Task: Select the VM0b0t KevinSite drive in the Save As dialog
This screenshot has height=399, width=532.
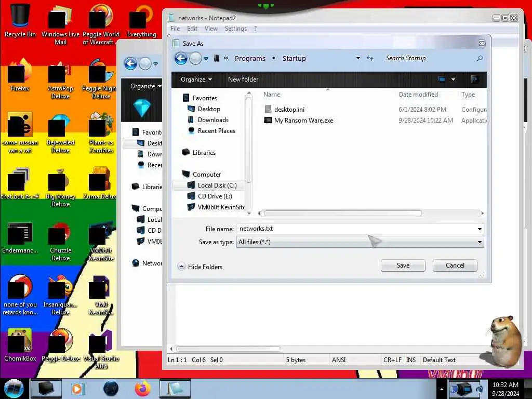Action: (x=221, y=207)
